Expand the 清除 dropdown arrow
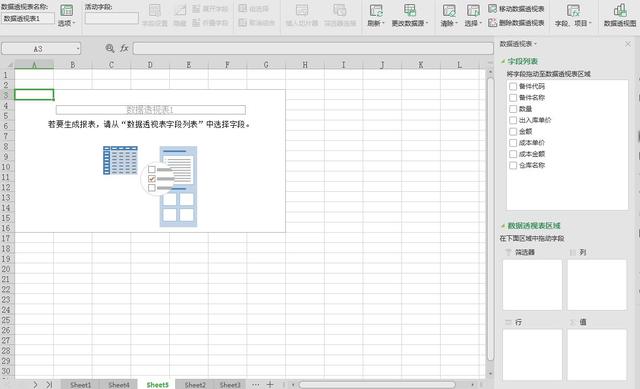Viewport: 640px width, 389px height. (456, 23)
